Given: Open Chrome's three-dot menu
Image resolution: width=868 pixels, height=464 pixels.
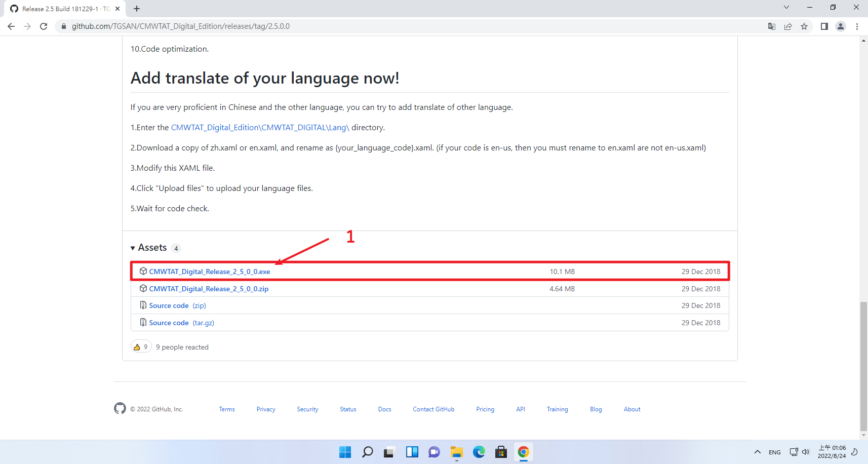Looking at the screenshot, I should pyautogui.click(x=857, y=26).
